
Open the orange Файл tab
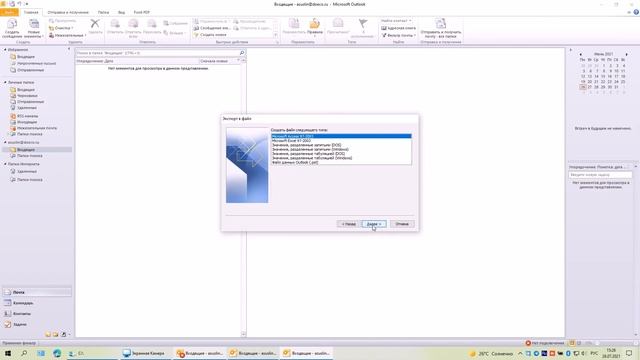point(9,12)
